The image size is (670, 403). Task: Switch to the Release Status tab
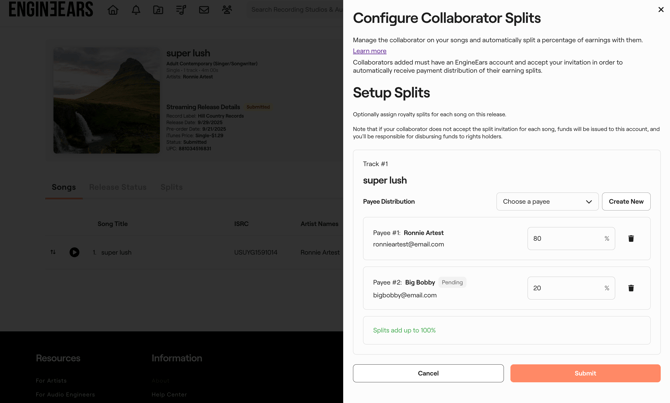(x=118, y=187)
